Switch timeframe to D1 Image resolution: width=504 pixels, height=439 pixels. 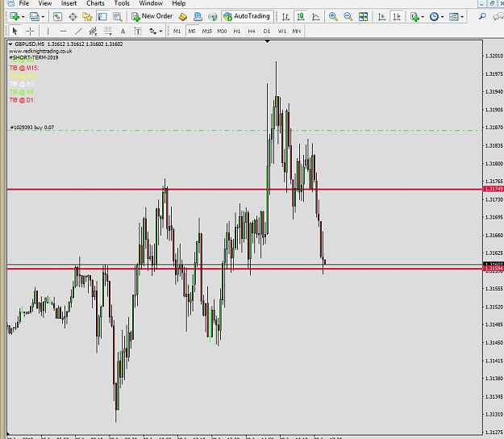pyautogui.click(x=267, y=31)
